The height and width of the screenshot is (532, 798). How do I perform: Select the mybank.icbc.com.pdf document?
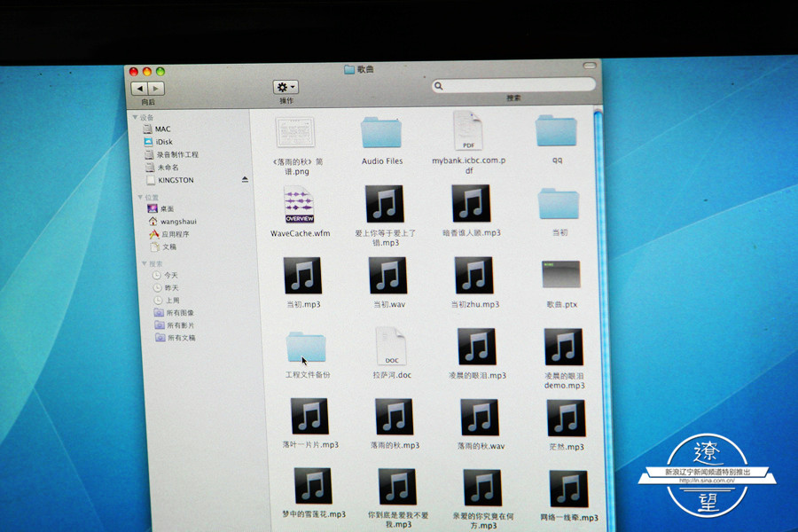click(468, 131)
